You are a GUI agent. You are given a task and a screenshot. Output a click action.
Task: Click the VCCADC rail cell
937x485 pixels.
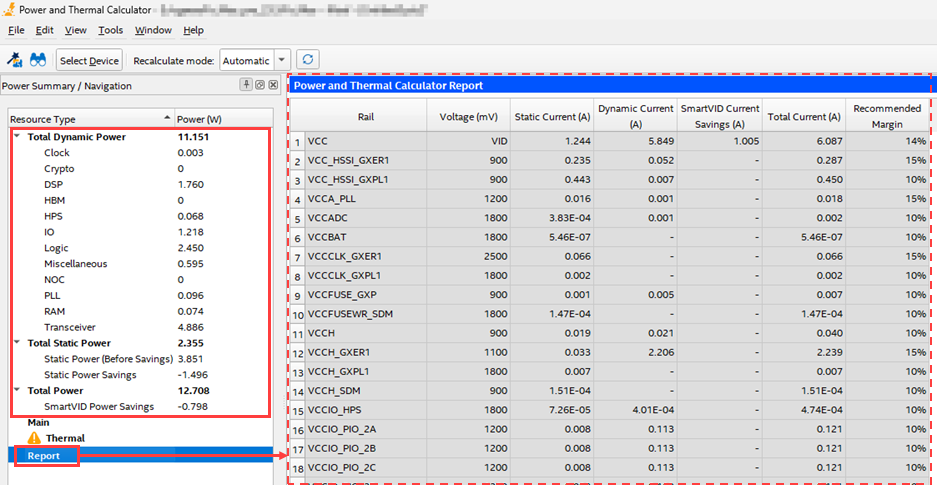[367, 218]
